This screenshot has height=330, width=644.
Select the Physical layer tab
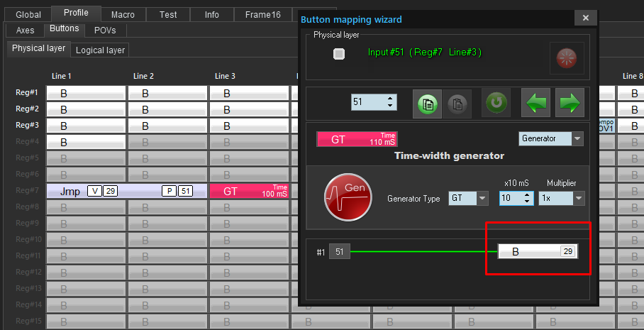(x=38, y=48)
